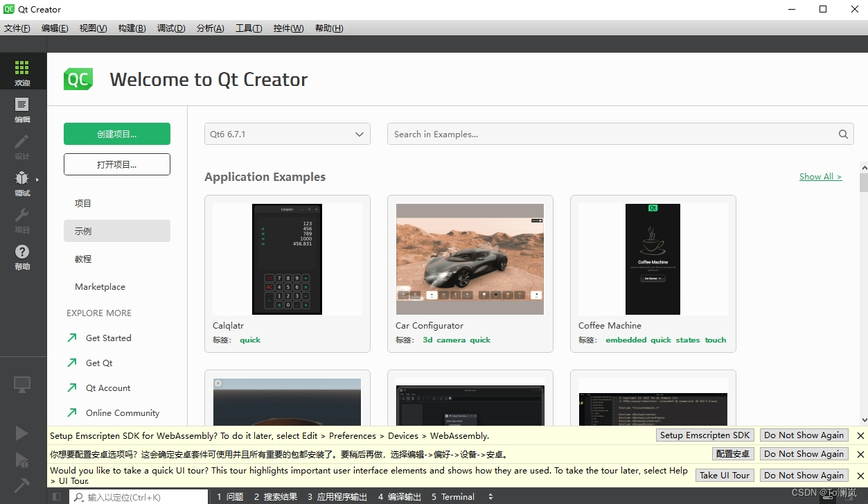Click the search magnifier in Examples field
Viewport: 868px width, 504px height.
[843, 134]
